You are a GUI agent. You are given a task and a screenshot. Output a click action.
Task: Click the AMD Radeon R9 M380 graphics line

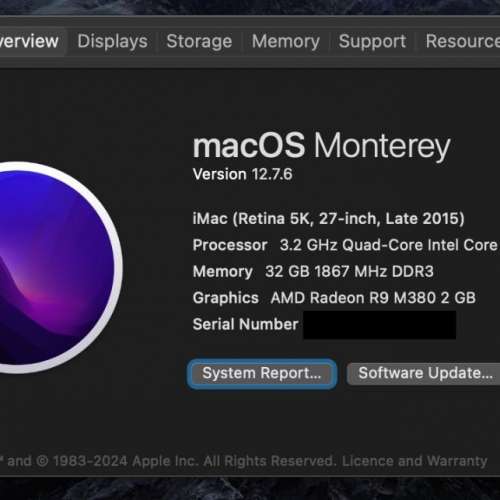coord(334,298)
